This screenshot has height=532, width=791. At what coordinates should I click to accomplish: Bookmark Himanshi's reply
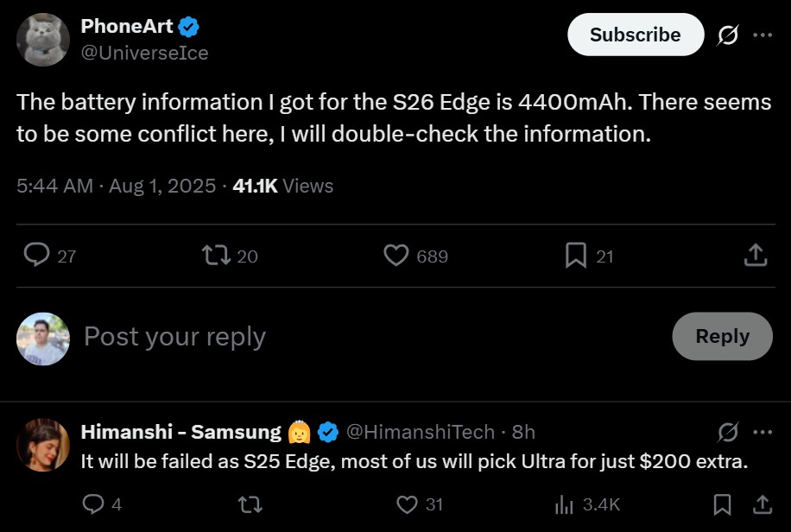tap(723, 504)
